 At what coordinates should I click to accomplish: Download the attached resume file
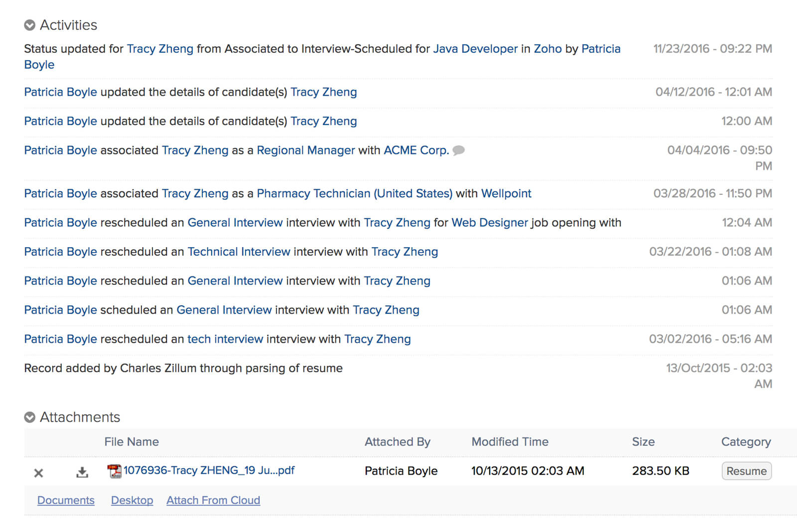tap(82, 472)
